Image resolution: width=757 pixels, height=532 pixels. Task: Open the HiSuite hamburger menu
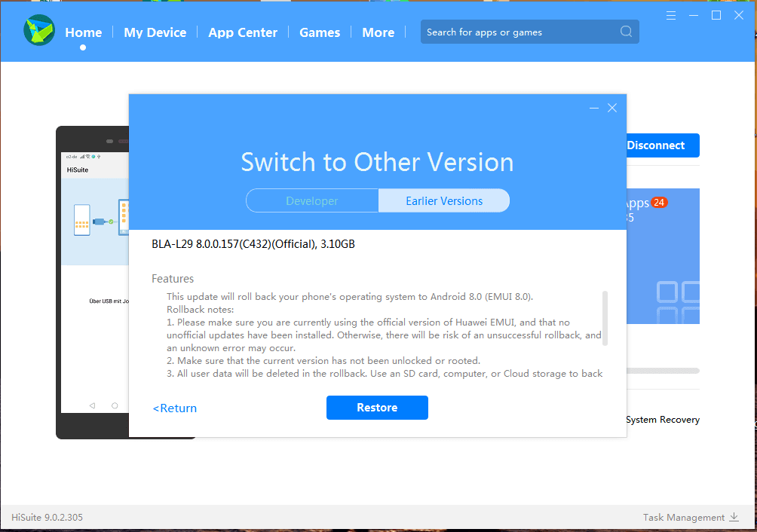click(671, 15)
